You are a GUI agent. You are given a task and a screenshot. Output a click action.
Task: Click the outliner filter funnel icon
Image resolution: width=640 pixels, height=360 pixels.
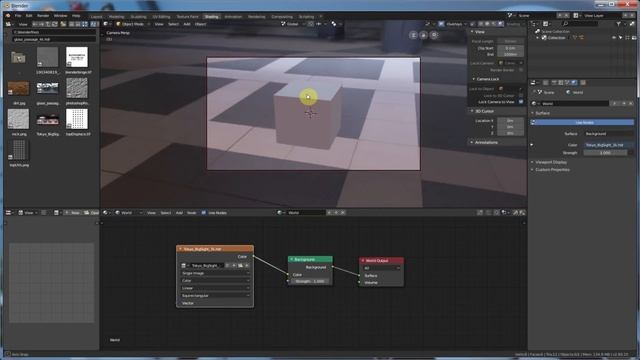618,24
